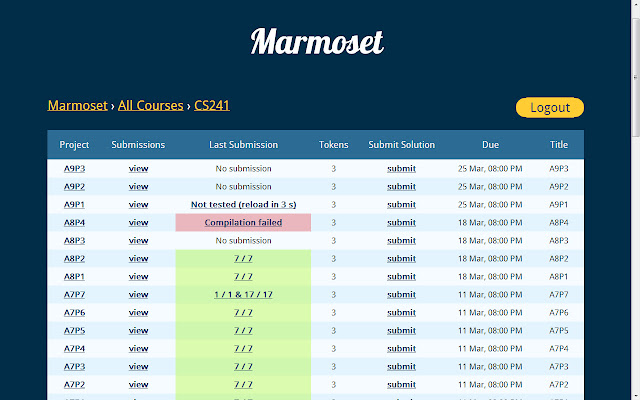640x400 pixels.
Task: Submit a solution for A8P3
Action: (x=402, y=240)
